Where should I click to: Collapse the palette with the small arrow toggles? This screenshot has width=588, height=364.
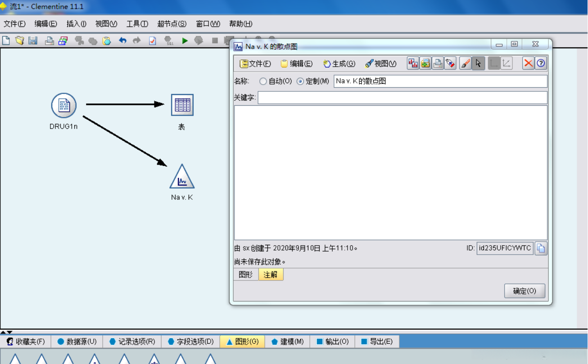pos(6,332)
